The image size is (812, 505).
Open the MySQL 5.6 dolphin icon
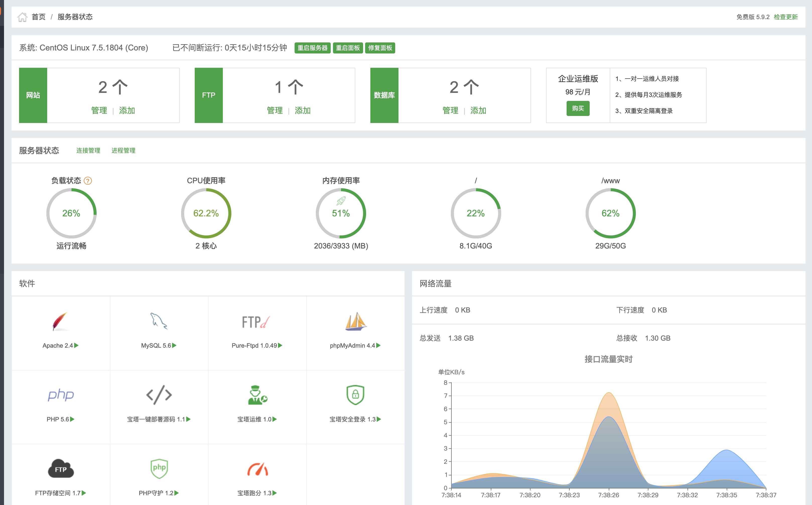click(159, 321)
